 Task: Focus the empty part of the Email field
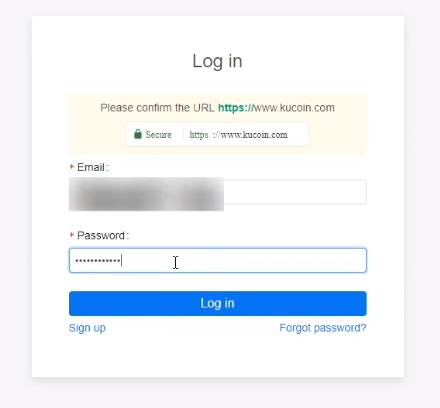295,192
